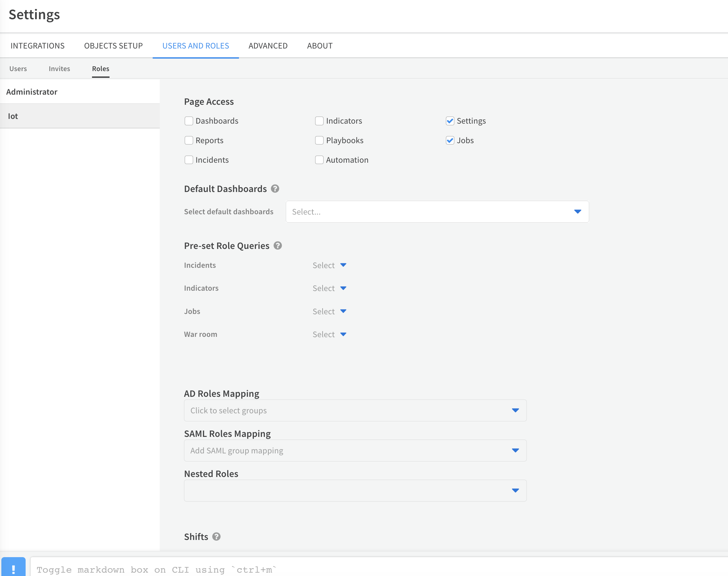Click the CLI markdown input field
This screenshot has height=576, width=728.
(x=371, y=569)
